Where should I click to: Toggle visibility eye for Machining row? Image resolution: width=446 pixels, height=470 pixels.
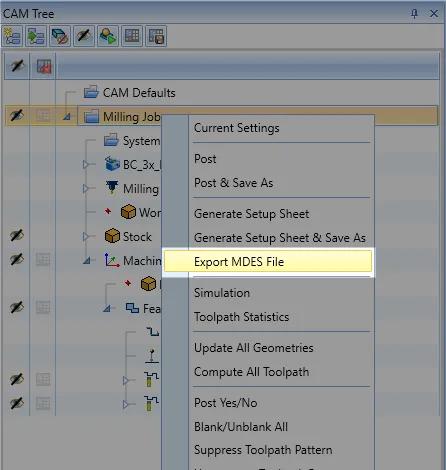[17, 259]
